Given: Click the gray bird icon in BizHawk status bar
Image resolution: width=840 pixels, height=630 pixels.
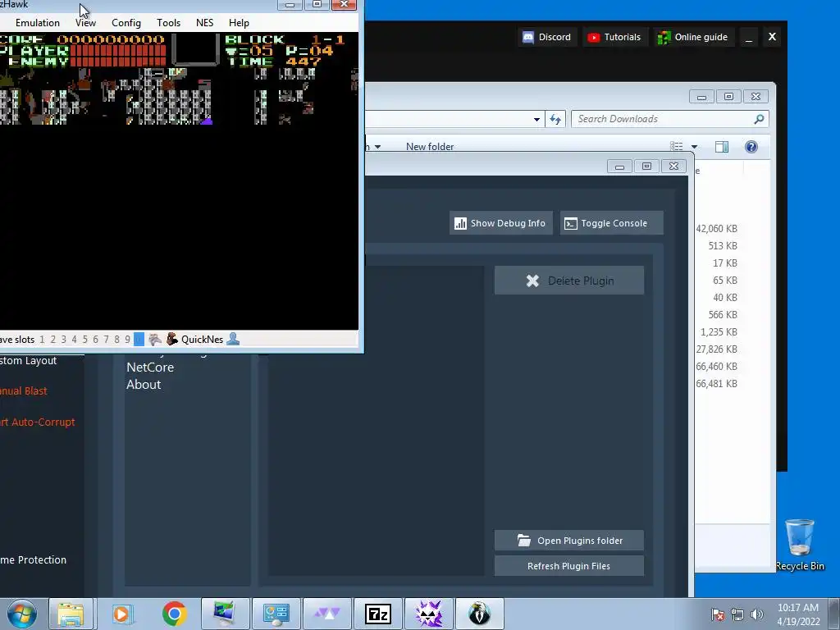Looking at the screenshot, I should pyautogui.click(x=155, y=339).
